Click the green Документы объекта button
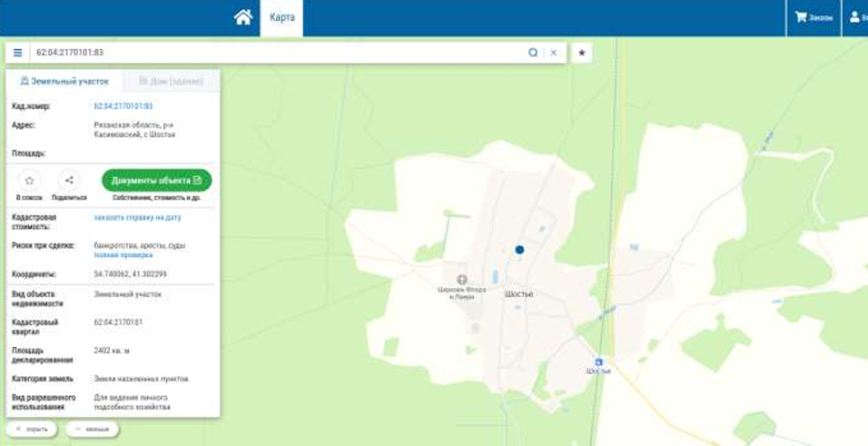This screenshot has height=446, width=868. 157,181
